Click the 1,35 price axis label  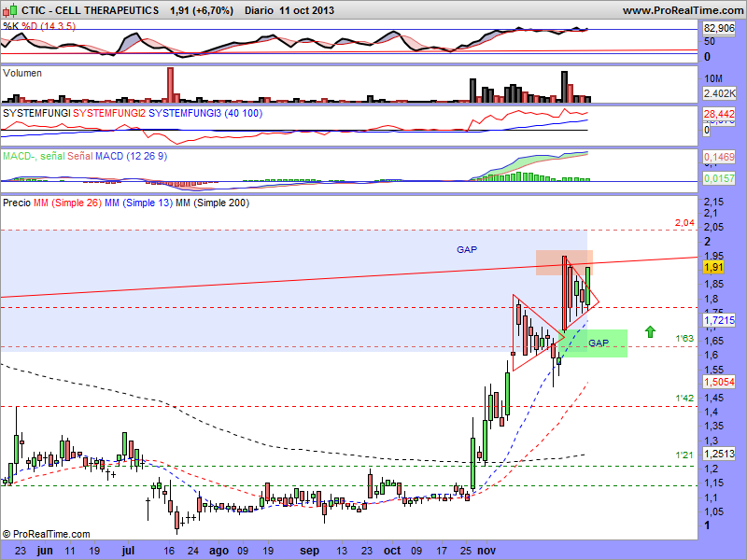click(713, 427)
